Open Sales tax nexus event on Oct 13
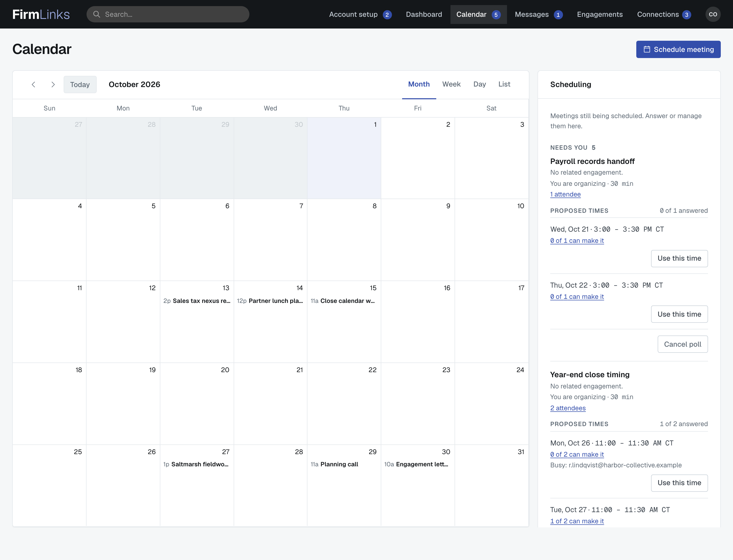 point(197,301)
